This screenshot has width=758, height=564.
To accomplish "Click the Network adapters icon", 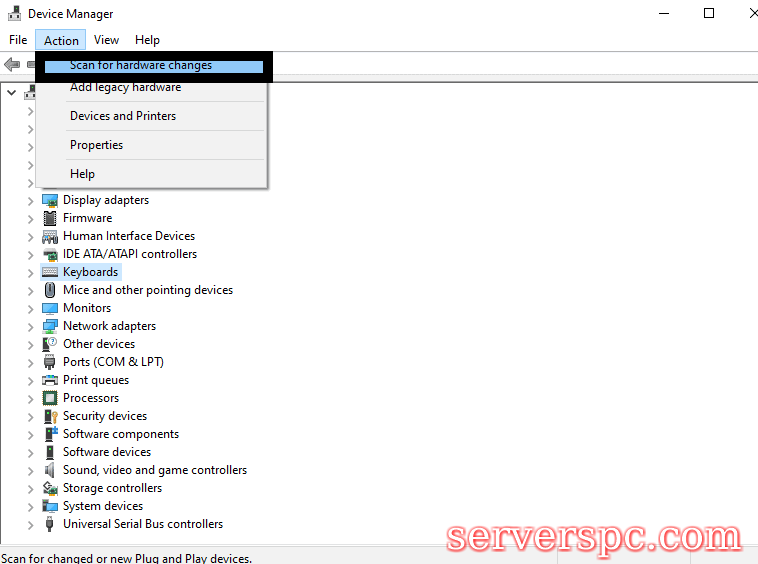I will (x=50, y=326).
